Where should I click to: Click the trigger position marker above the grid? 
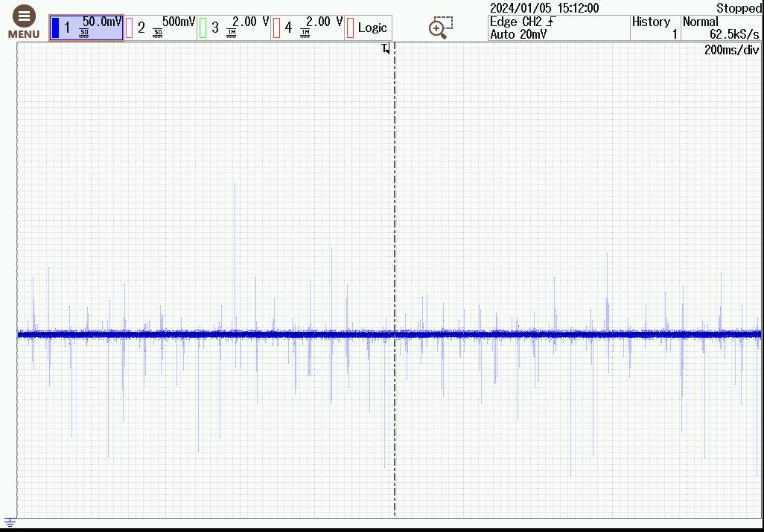[386, 49]
